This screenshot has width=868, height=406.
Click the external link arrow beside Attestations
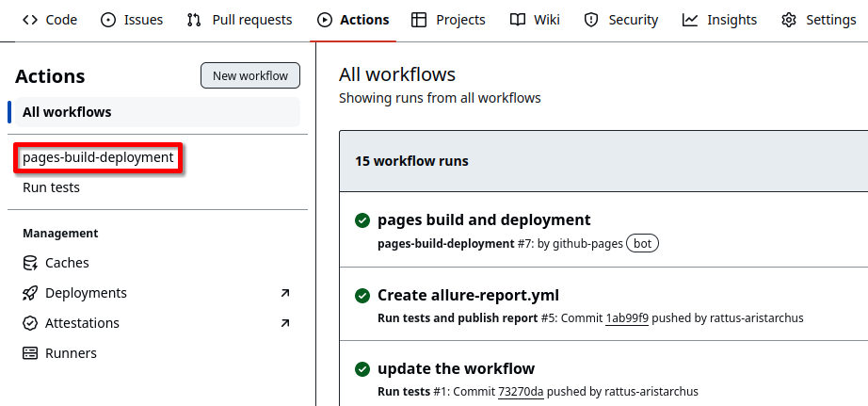coord(285,323)
